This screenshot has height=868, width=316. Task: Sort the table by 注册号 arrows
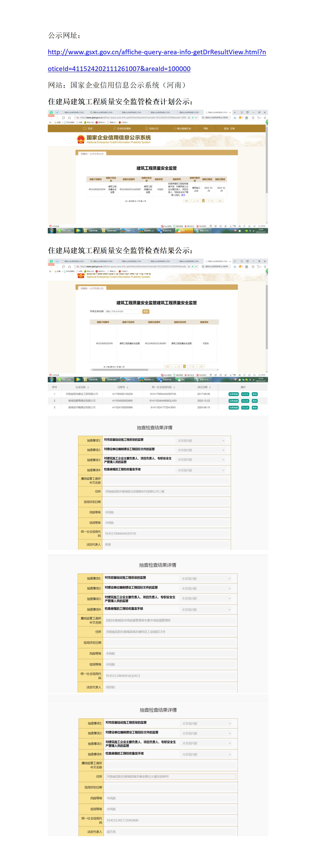(x=127, y=387)
